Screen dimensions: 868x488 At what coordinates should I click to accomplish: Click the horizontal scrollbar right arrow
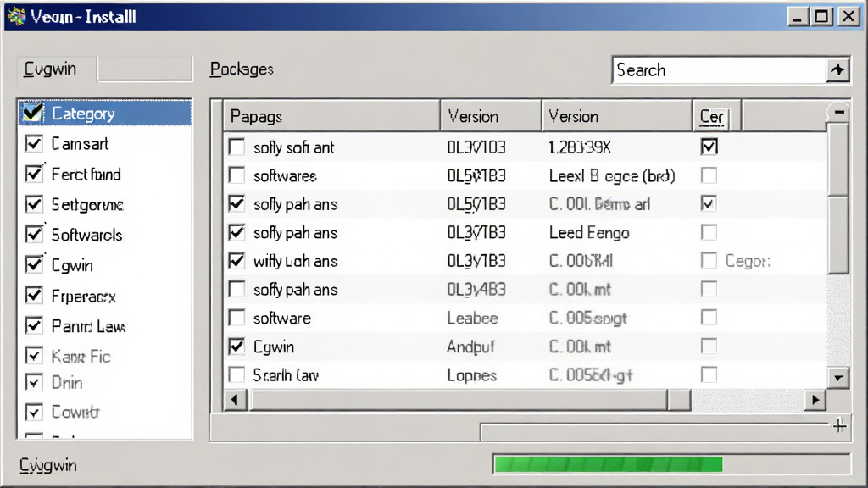click(x=815, y=400)
